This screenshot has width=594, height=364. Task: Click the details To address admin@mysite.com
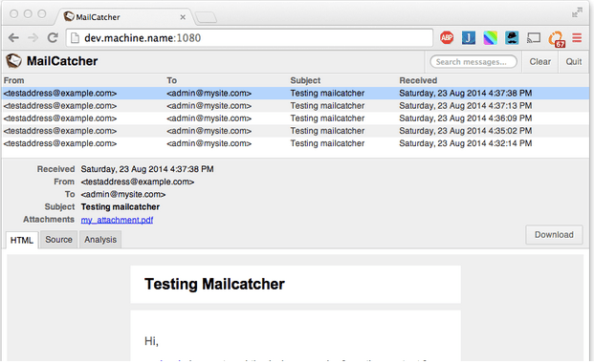point(123,195)
